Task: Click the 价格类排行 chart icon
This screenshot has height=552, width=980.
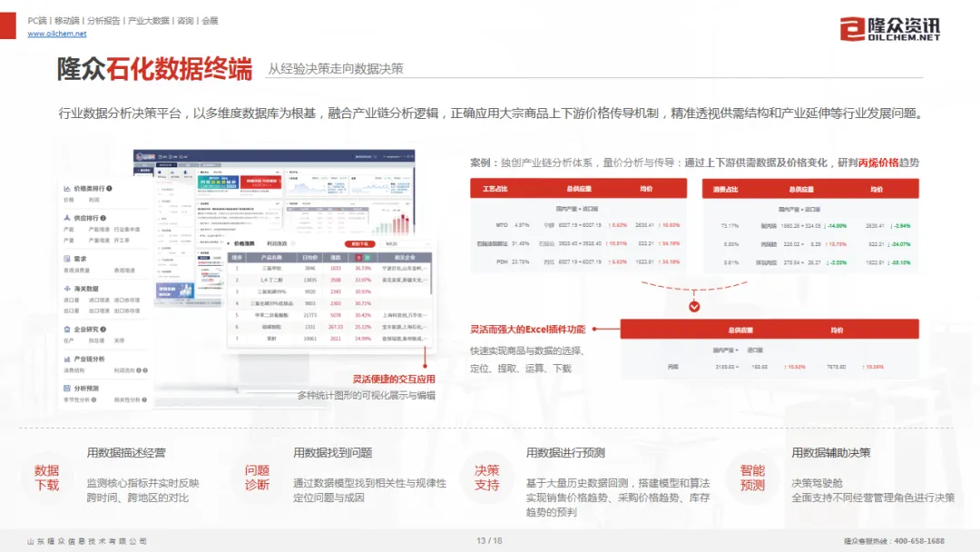Action: (x=67, y=188)
